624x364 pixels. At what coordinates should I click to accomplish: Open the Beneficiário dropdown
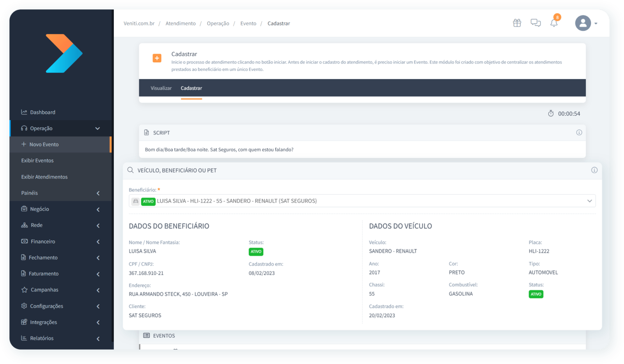[362, 201]
